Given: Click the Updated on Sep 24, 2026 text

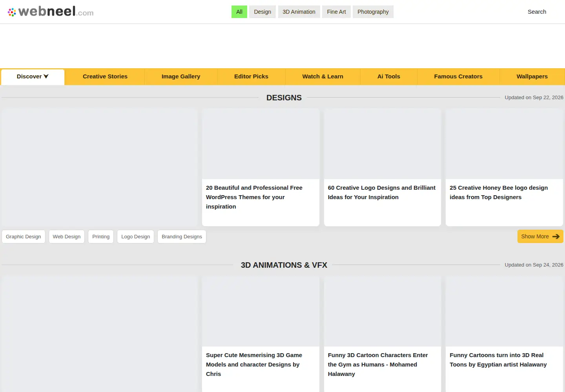Looking at the screenshot, I should (534, 265).
